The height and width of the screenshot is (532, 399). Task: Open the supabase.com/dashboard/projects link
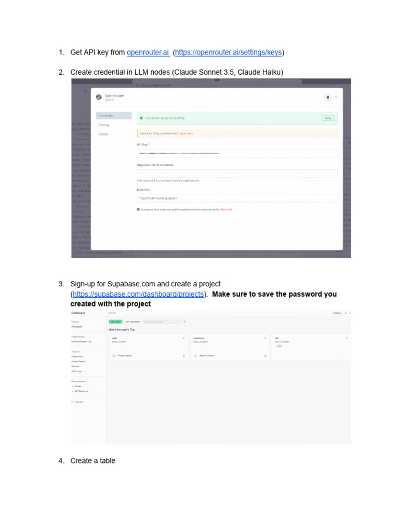click(138, 294)
